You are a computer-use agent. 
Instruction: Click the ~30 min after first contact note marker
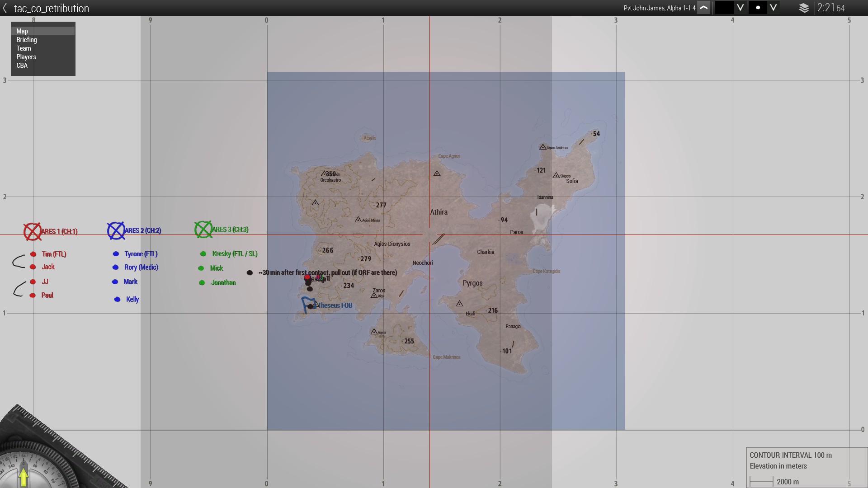[x=250, y=272]
